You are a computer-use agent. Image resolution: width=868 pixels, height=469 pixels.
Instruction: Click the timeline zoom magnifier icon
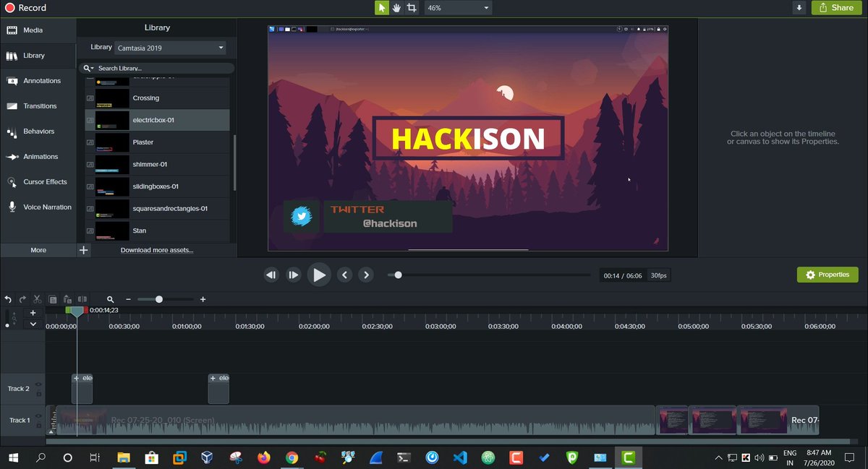[111, 299]
